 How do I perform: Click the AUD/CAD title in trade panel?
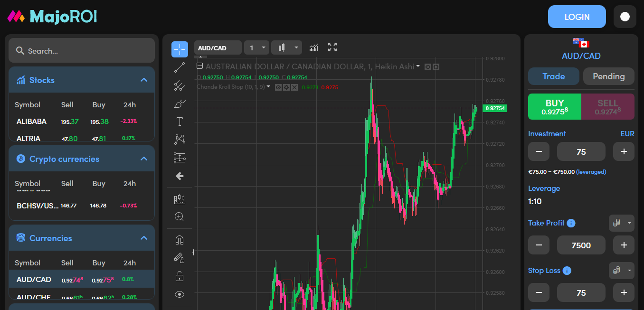pyautogui.click(x=581, y=56)
